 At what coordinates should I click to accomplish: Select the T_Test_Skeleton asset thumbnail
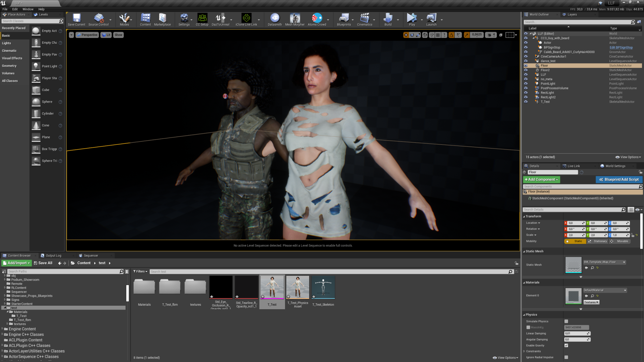pos(323,287)
